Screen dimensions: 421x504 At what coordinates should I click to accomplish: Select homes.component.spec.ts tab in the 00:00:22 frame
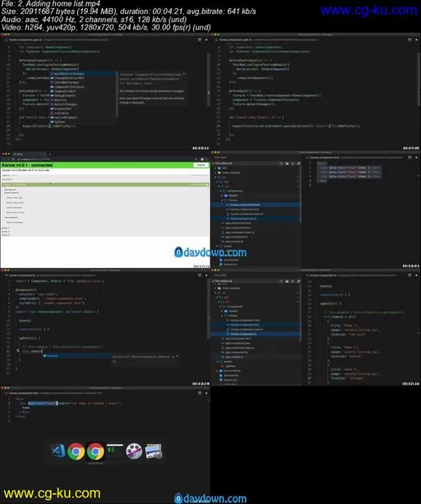pos(24,39)
